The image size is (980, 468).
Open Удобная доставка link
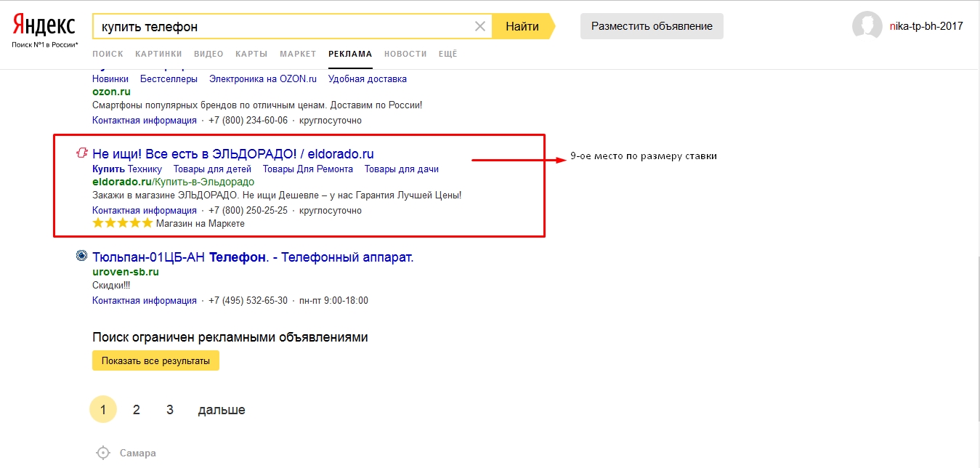(368, 78)
